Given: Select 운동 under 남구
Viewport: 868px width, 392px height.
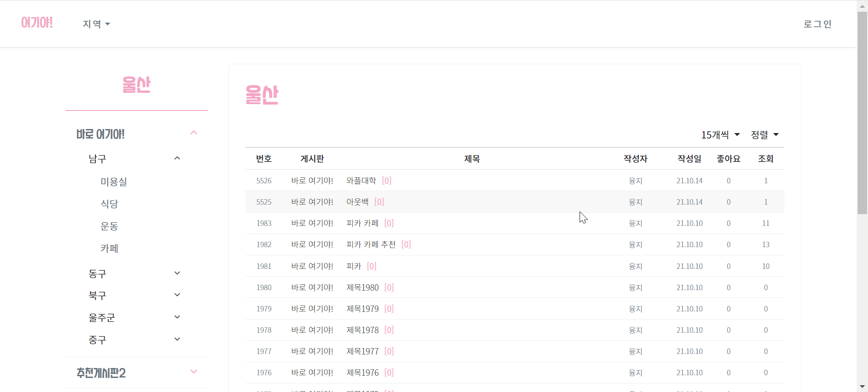Looking at the screenshot, I should coord(109,226).
